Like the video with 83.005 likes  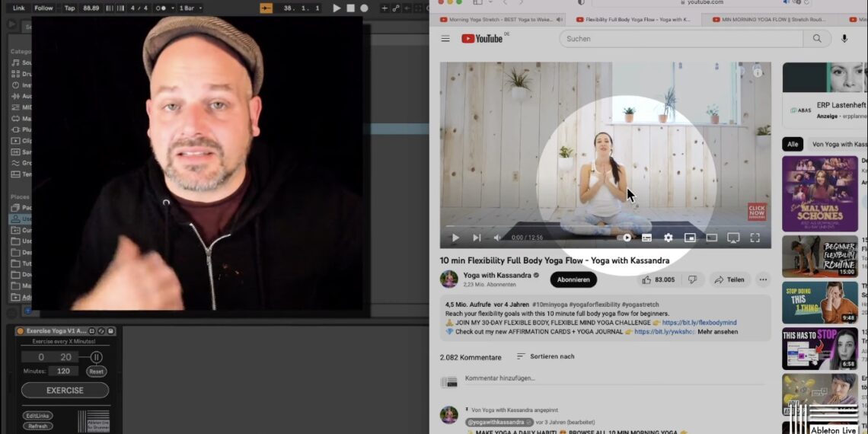[x=658, y=279]
